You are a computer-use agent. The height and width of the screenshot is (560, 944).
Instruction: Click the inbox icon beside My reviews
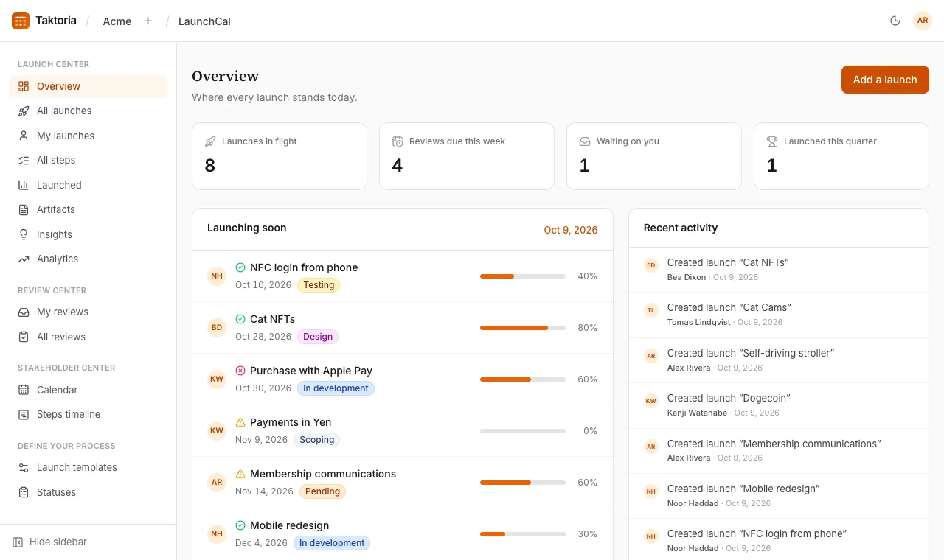click(x=24, y=312)
